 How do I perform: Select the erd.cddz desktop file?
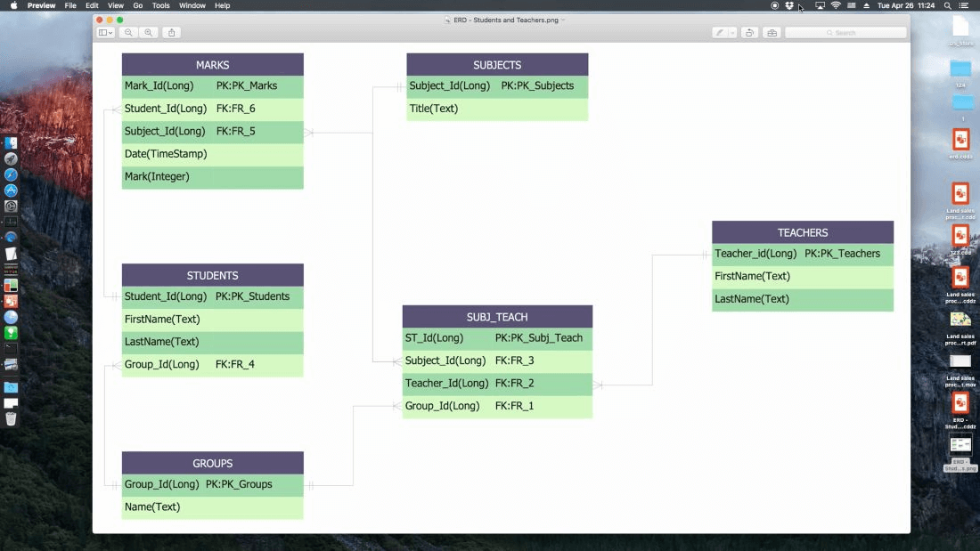pos(960,141)
